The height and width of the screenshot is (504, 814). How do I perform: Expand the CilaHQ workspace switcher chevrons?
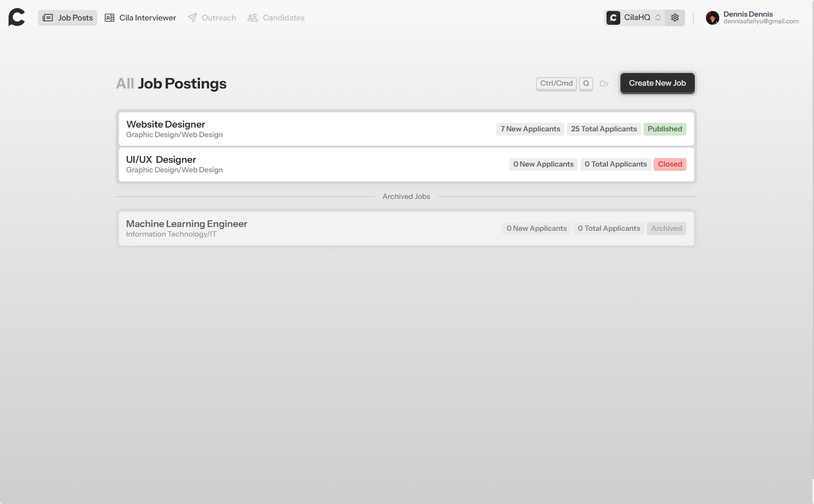tap(658, 18)
